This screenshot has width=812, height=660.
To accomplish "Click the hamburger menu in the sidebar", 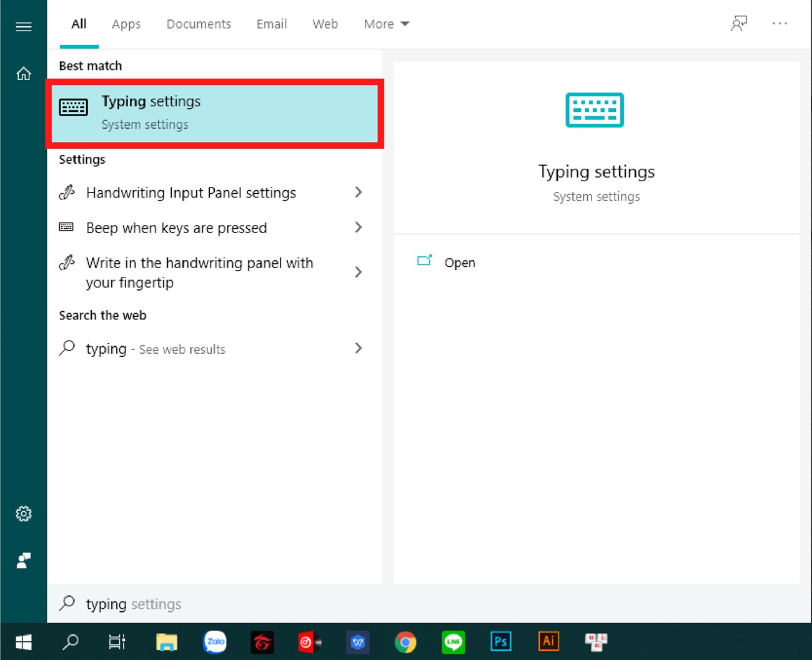I will pos(24,26).
